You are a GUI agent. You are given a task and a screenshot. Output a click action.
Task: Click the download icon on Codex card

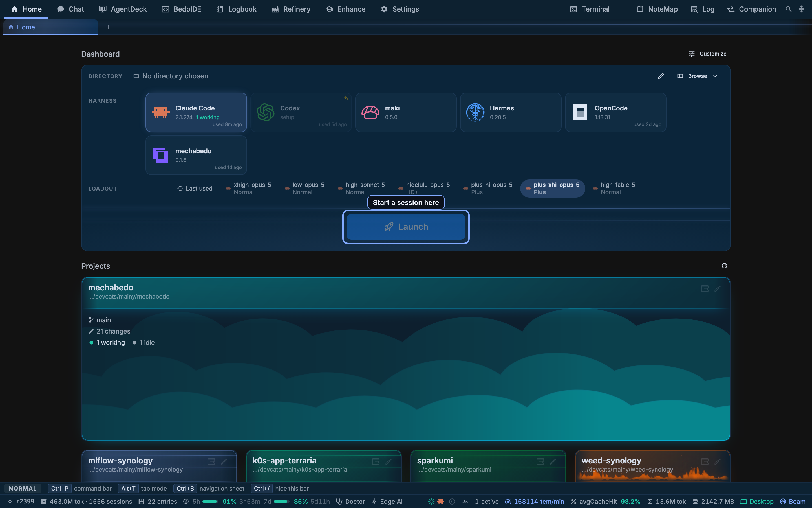tap(345, 98)
